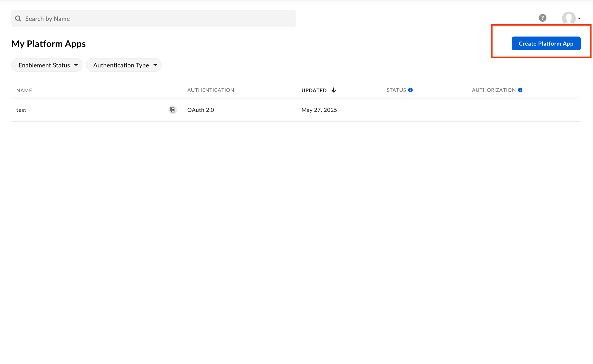Click the help question mark icon
Viewport: 593px width, 364px height.
pyautogui.click(x=543, y=18)
